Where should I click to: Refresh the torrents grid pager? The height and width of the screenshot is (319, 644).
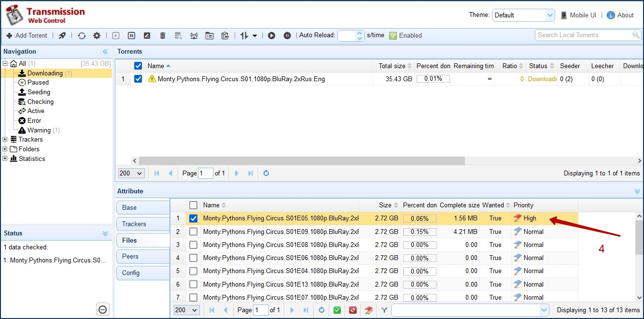[266, 173]
